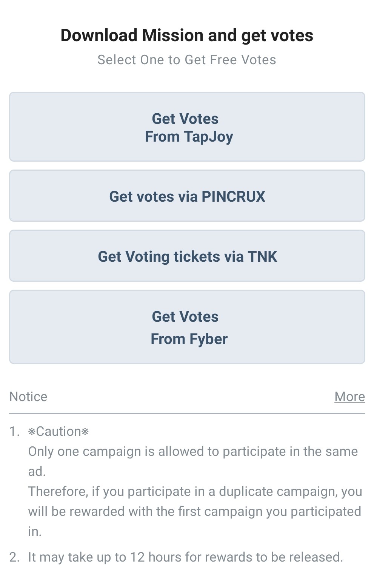374x588 pixels.
Task: Click the Only one campaign is allowed sentence
Action: [x=192, y=452]
